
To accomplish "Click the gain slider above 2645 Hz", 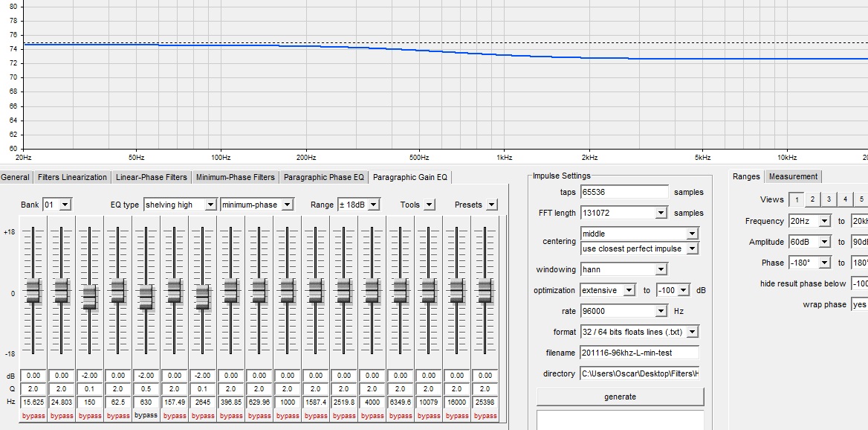I will (x=203, y=298).
